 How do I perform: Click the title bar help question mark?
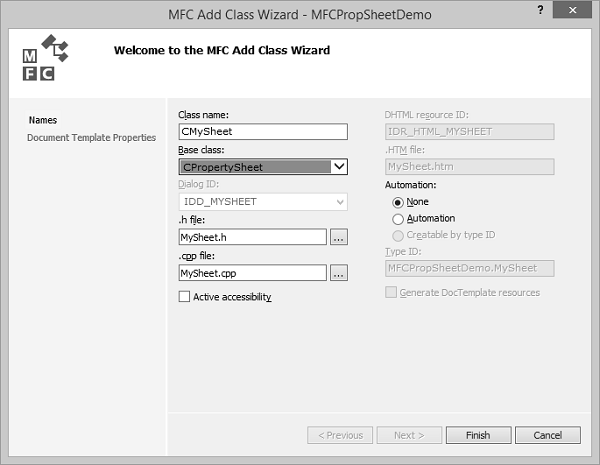pyautogui.click(x=542, y=10)
